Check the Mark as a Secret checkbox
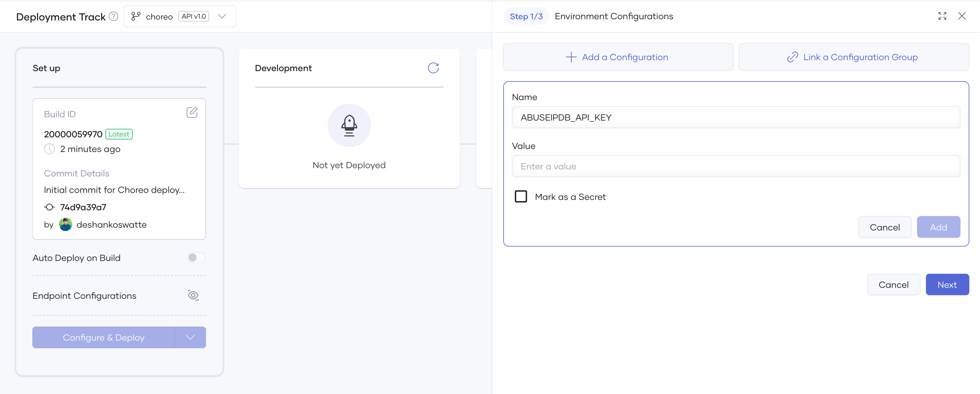This screenshot has height=394, width=980. pyautogui.click(x=521, y=196)
